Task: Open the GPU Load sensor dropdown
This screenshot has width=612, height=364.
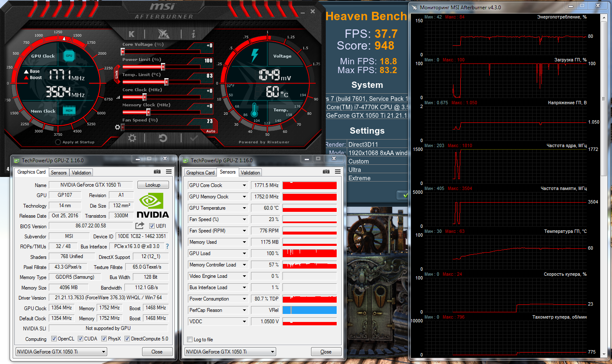Action: pyautogui.click(x=244, y=253)
